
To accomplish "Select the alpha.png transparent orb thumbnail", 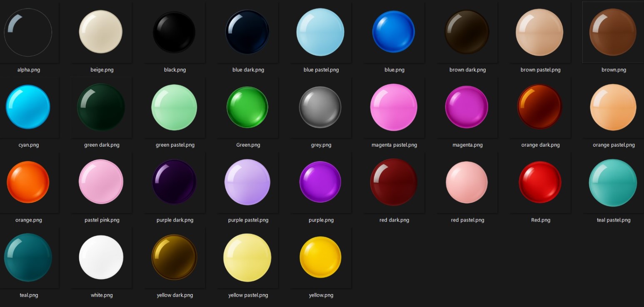I will 28,32.
